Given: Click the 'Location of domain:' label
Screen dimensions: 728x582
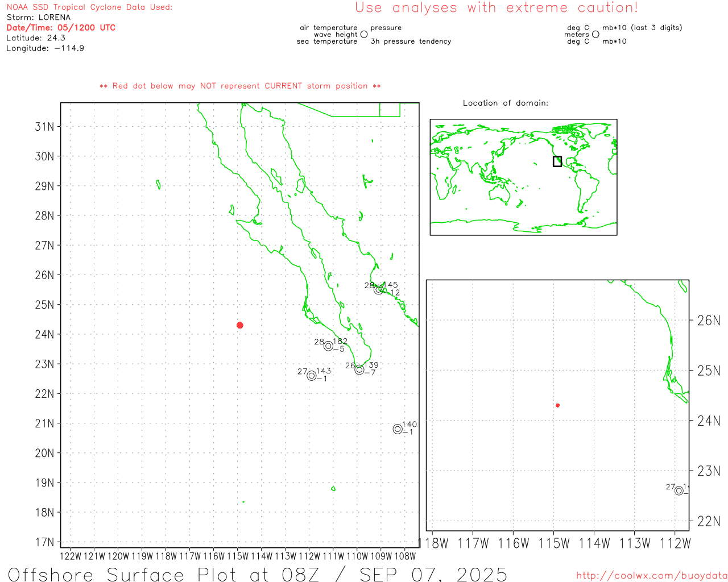Looking at the screenshot, I should pos(506,103).
